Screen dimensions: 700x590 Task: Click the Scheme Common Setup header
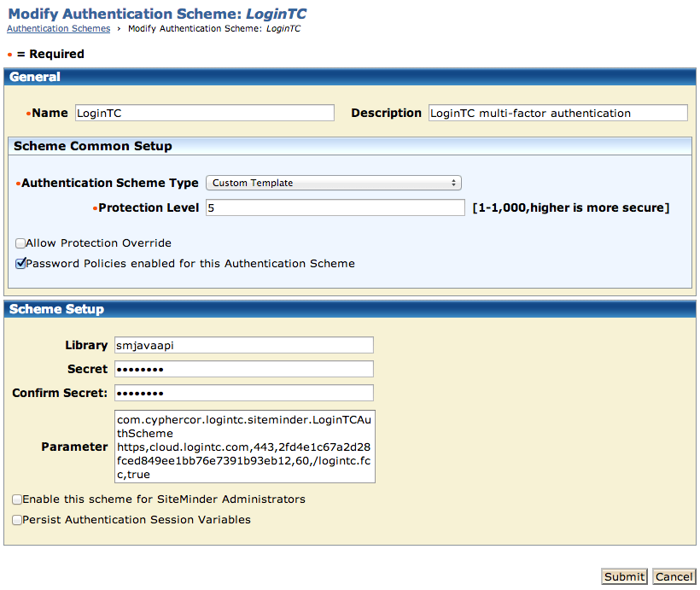tap(350, 146)
